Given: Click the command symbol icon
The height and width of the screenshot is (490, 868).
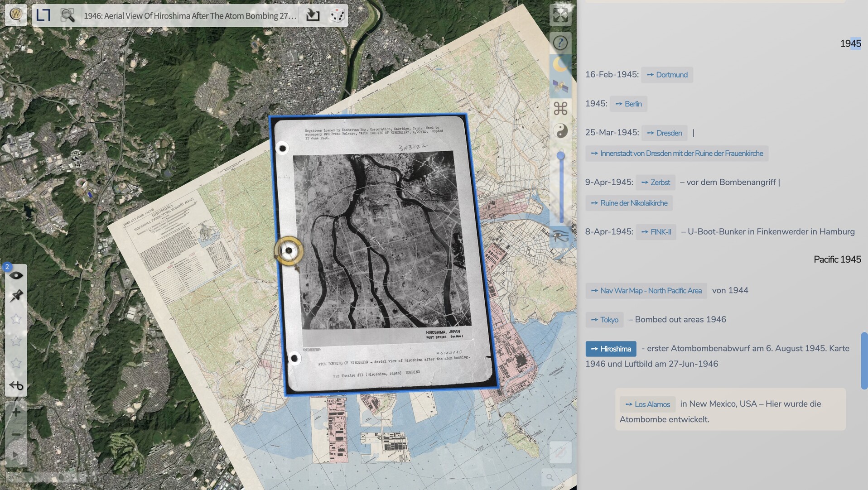Looking at the screenshot, I should 560,108.
